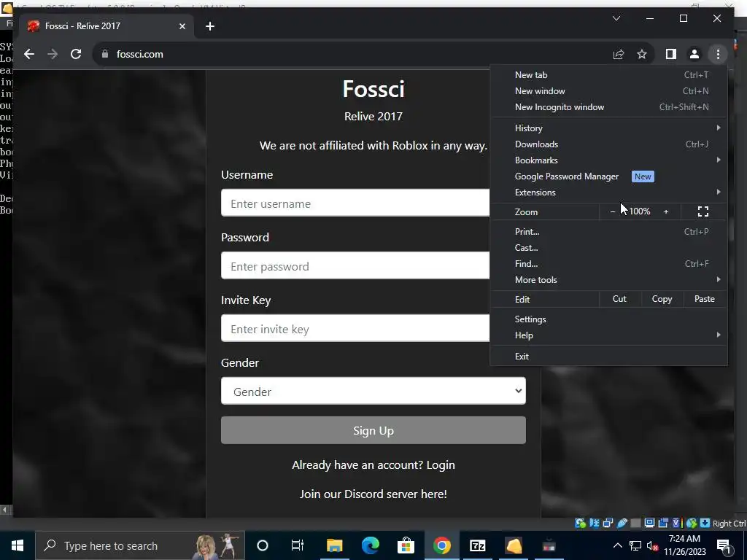Expand the Bookmarks submenu
747x560 pixels.
(x=609, y=160)
